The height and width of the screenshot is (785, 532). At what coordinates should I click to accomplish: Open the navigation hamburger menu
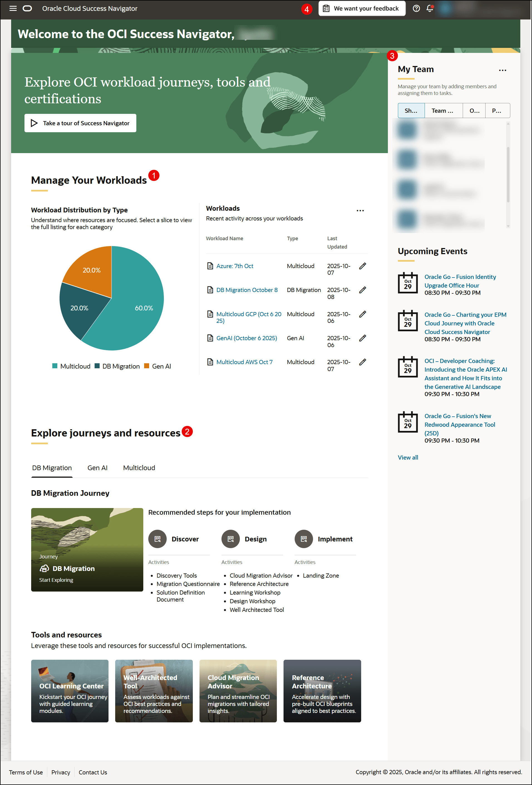pyautogui.click(x=13, y=8)
